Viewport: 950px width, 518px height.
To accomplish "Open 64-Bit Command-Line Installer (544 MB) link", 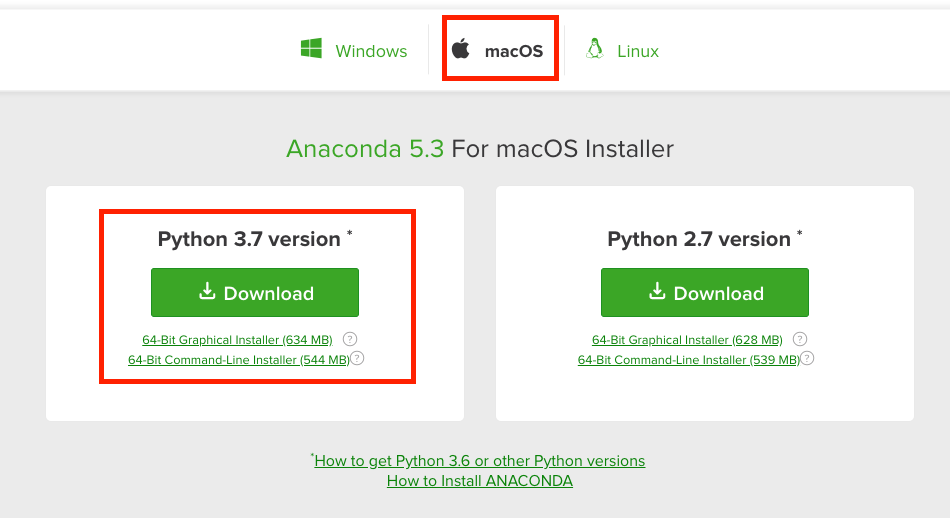I will tap(239, 360).
